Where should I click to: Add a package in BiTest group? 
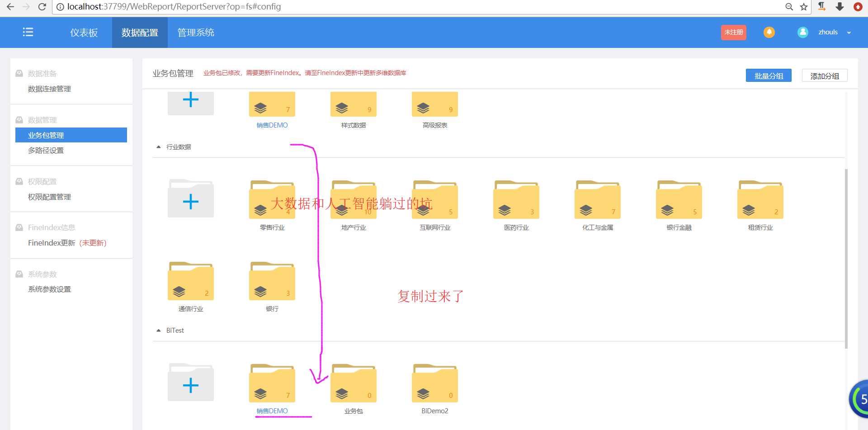(191, 383)
